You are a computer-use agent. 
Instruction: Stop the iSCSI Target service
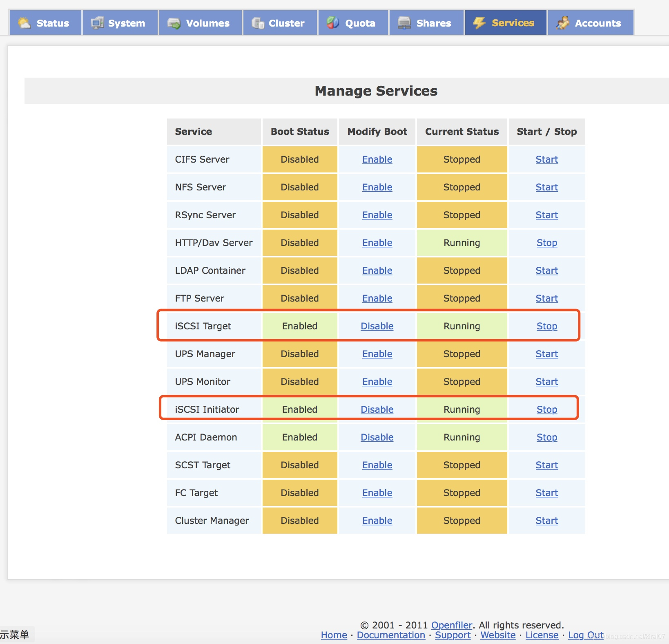pyautogui.click(x=547, y=326)
